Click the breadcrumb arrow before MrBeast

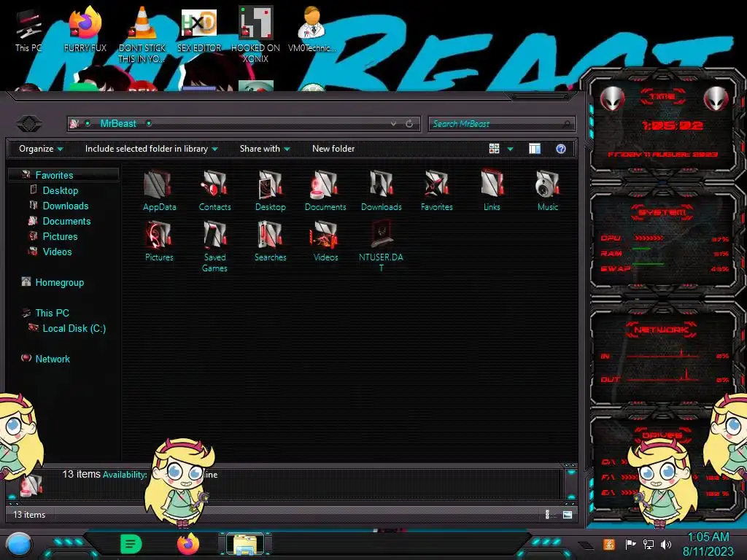[x=88, y=124]
